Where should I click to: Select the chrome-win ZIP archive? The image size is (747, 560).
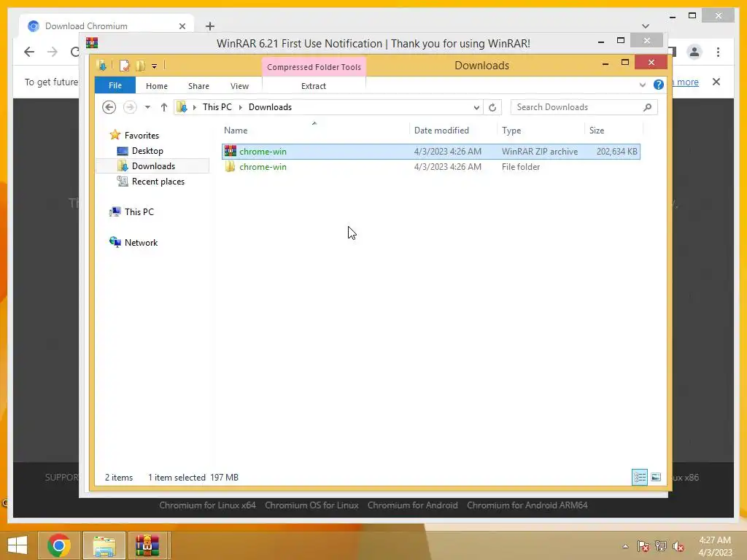pyautogui.click(x=430, y=152)
